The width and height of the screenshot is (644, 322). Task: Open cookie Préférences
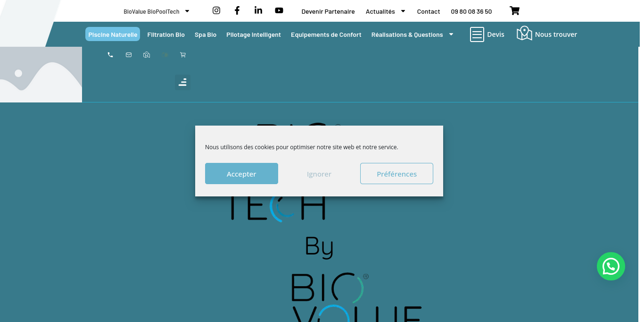(396, 174)
